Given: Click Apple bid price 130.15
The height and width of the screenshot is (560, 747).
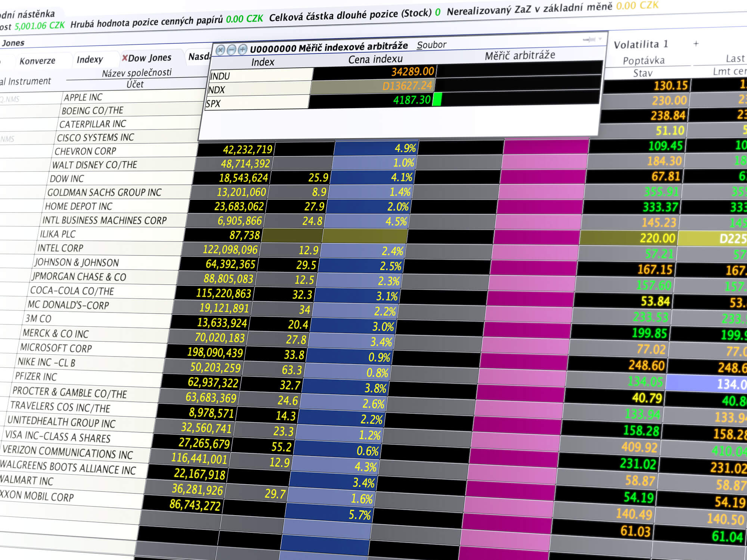Looking at the screenshot, I should click(x=670, y=85).
